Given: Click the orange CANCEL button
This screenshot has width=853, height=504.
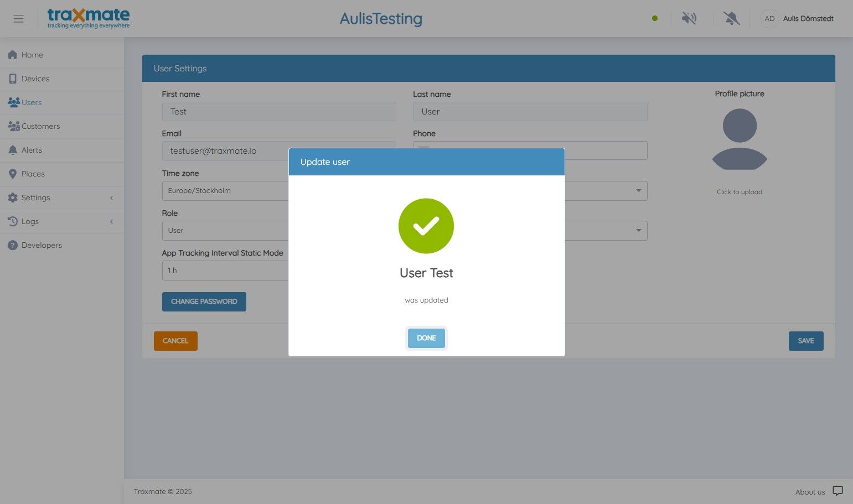Looking at the screenshot, I should point(175,341).
